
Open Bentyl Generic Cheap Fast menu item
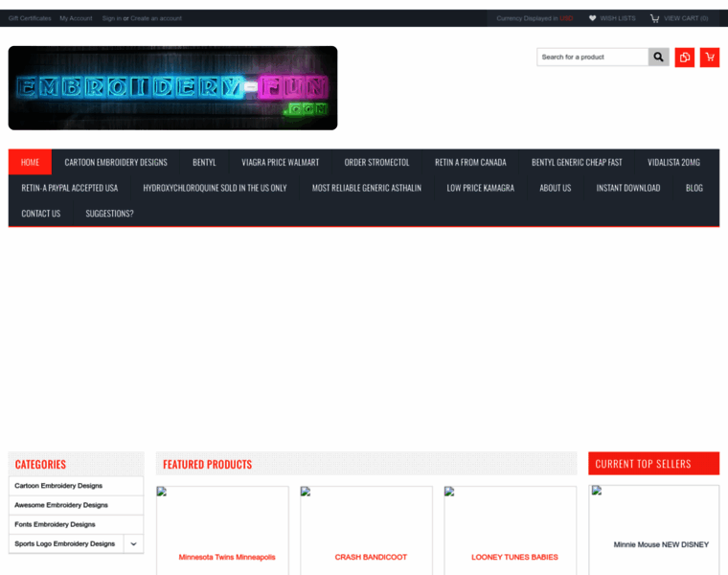click(x=577, y=162)
